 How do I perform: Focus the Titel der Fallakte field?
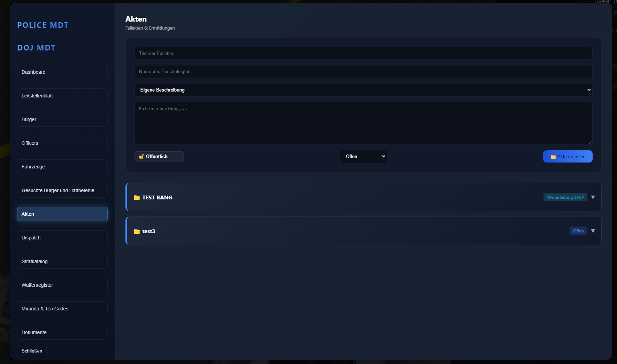click(363, 54)
